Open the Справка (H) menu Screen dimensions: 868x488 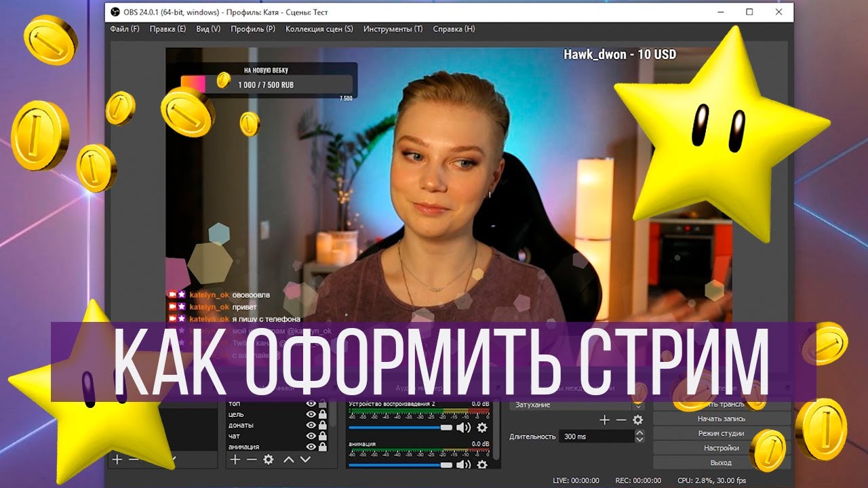[x=454, y=29]
